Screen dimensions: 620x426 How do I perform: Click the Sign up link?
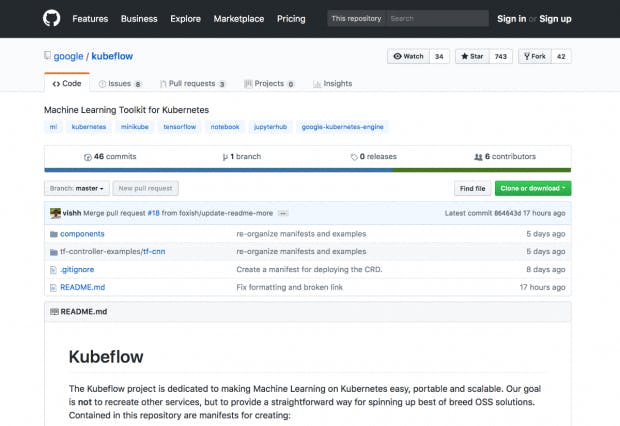(x=555, y=19)
